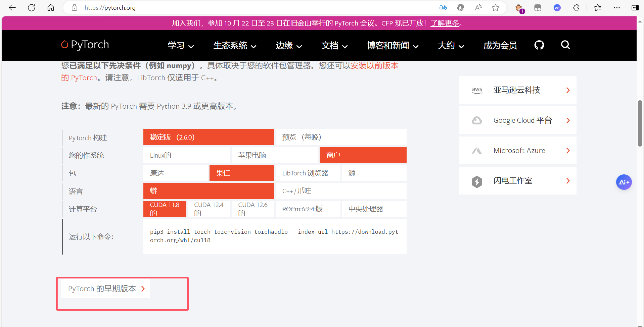
Task: Select the 源 package option
Action: 374,173
